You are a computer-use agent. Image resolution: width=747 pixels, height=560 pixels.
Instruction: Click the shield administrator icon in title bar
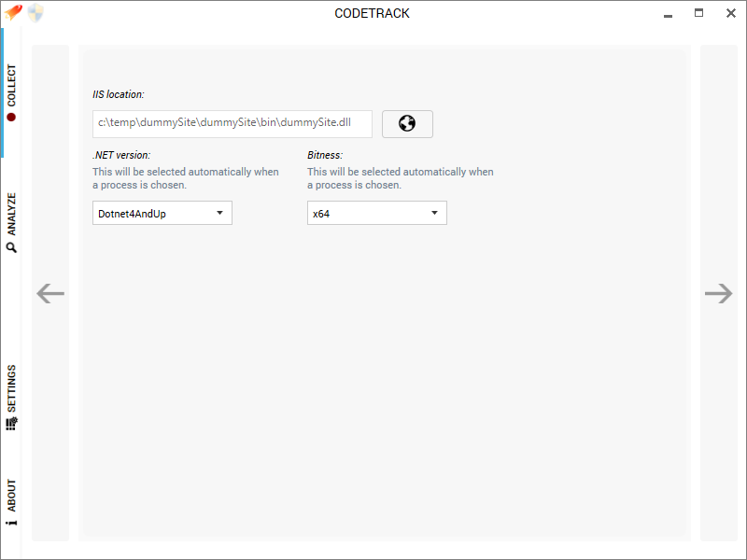pos(35,13)
